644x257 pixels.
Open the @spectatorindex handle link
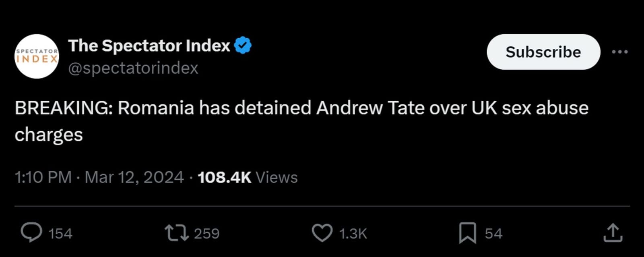click(133, 68)
